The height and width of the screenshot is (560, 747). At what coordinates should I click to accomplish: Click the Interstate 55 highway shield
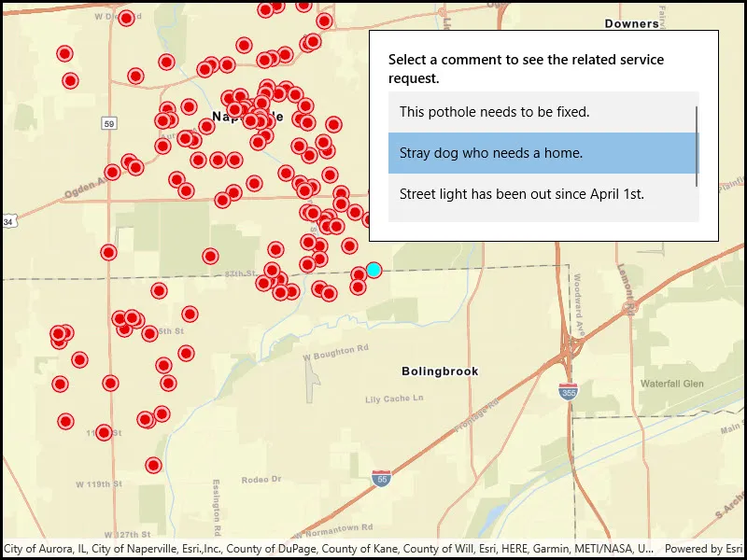[382, 478]
